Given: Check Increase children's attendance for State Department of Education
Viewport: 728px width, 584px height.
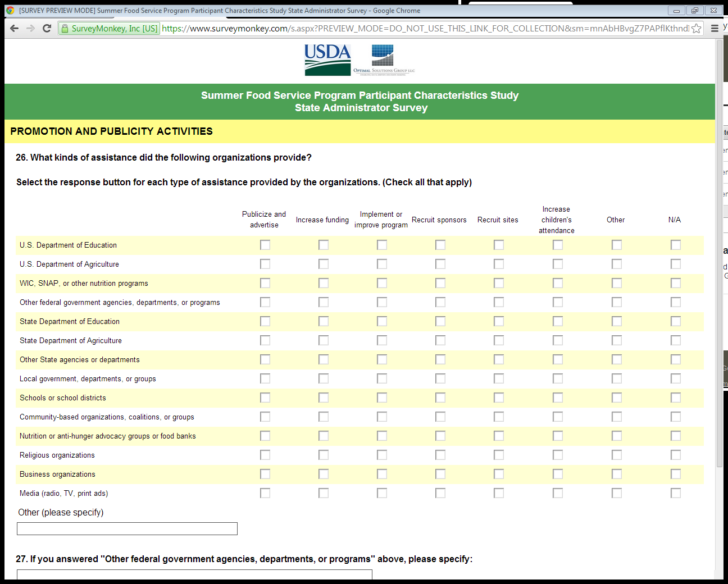Looking at the screenshot, I should [x=558, y=321].
